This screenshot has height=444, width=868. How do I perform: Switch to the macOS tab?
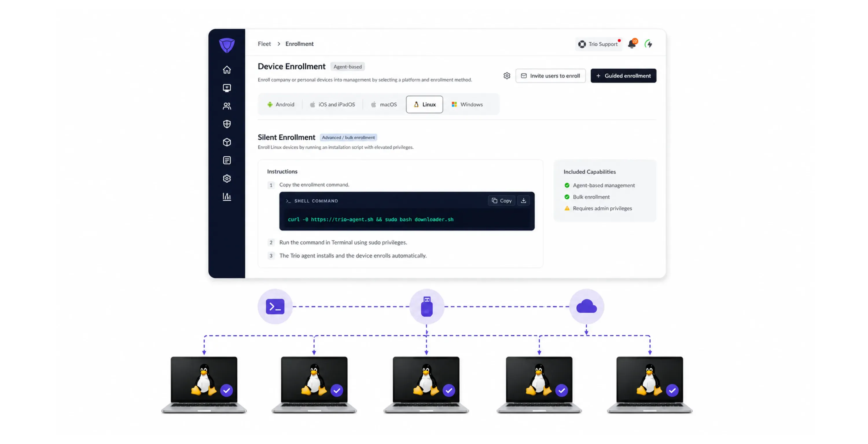tap(384, 104)
